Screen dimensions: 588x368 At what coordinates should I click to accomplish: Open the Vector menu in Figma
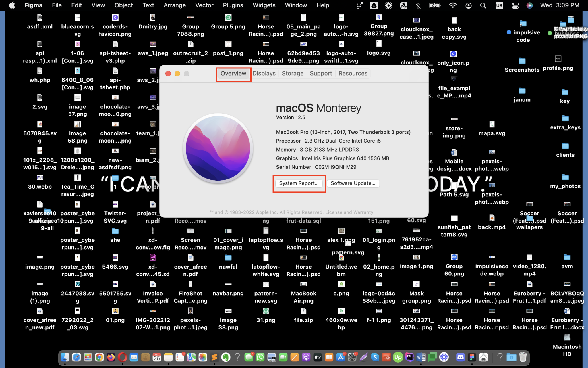click(x=204, y=5)
